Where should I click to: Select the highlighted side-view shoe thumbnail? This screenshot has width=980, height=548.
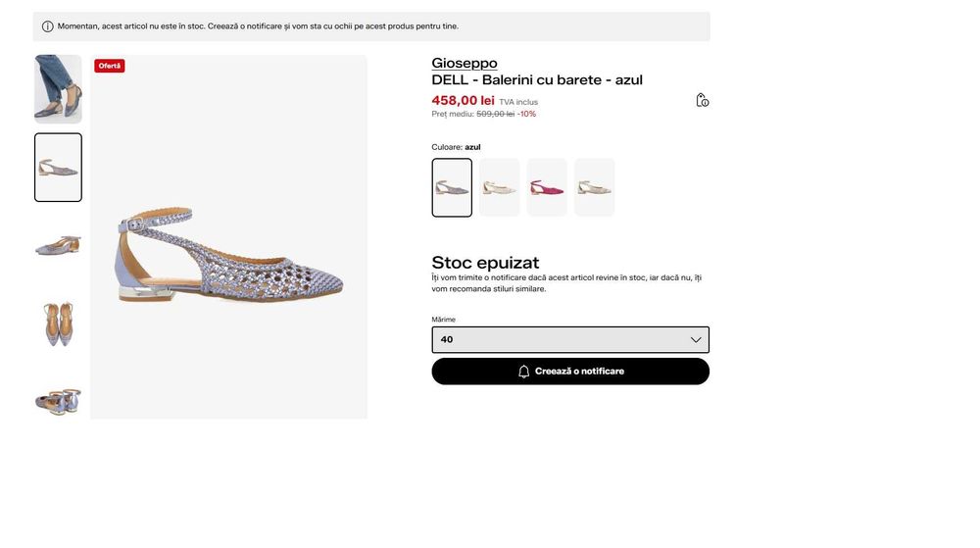click(x=58, y=168)
